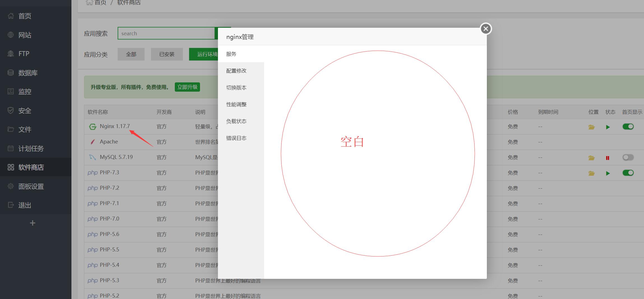Click the Nginx row green play status icon
Viewport: 644px width, 299px height.
pos(608,127)
